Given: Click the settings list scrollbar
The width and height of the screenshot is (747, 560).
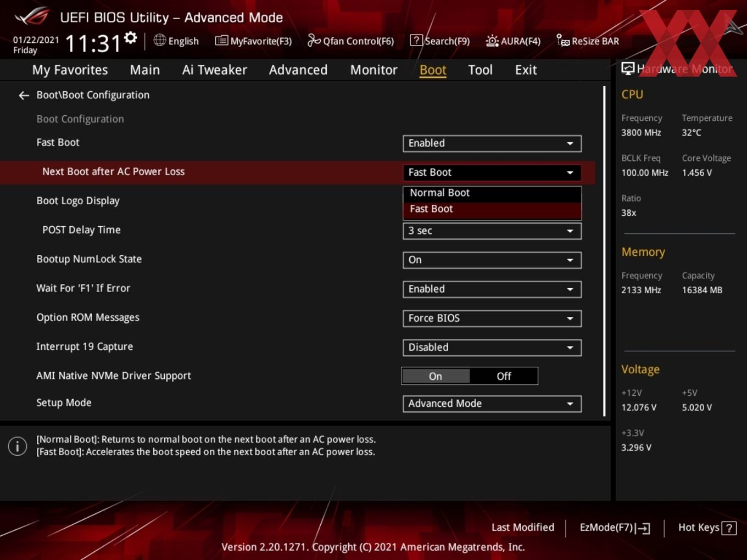Looking at the screenshot, I should point(605,251).
